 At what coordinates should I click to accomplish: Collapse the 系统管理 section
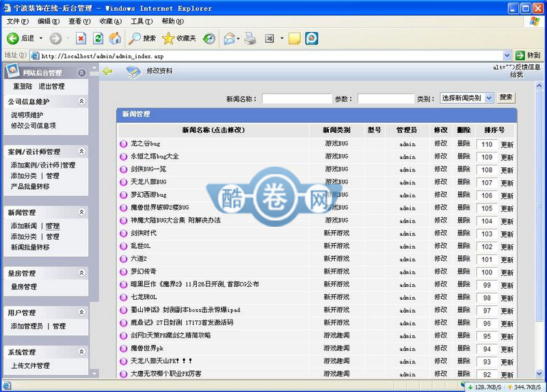click(81, 352)
